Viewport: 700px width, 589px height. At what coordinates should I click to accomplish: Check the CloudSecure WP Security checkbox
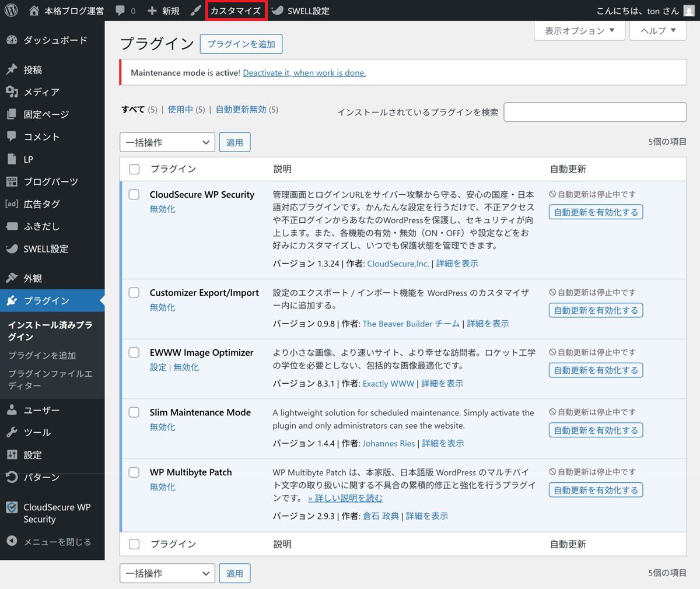134,194
